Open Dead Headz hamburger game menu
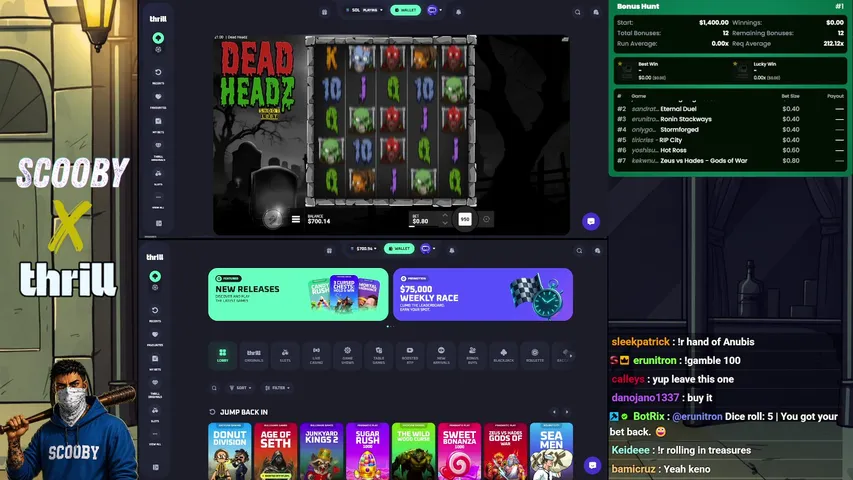The height and width of the screenshot is (480, 853). coord(295,219)
